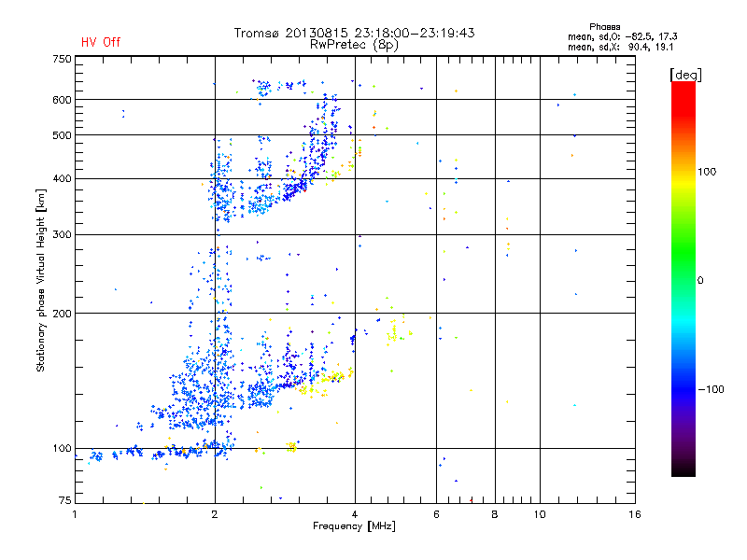
Task: Click the frequency axis label "8"
Action: (495, 514)
